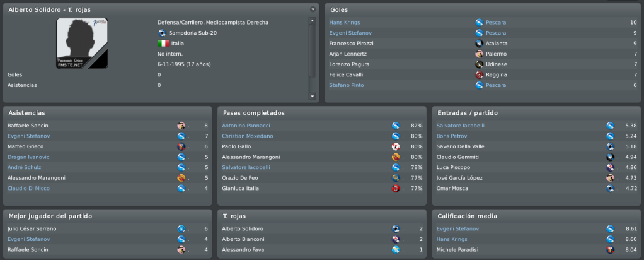
Task: Click Palermo badge next to Arjan Lennertz
Action: point(479,54)
